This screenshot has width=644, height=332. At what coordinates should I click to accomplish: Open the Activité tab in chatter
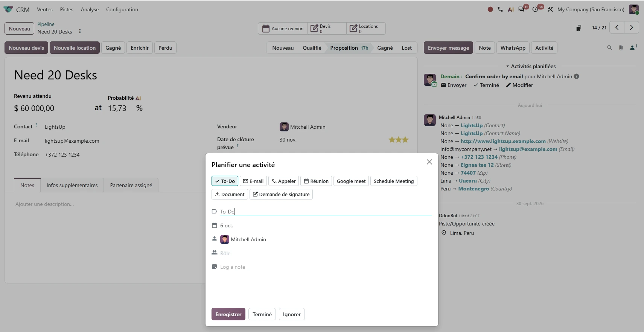pos(544,48)
